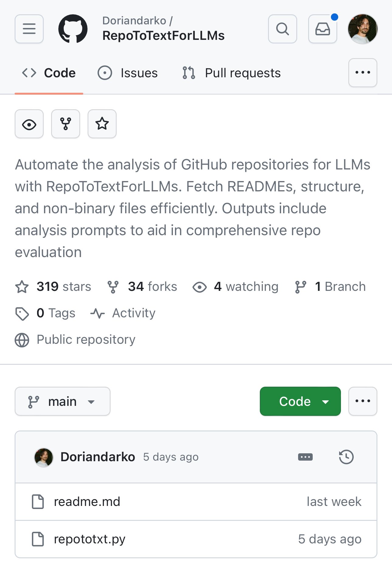This screenshot has width=392, height=568.
Task: Open the hamburger navigation menu
Action: [x=29, y=29]
